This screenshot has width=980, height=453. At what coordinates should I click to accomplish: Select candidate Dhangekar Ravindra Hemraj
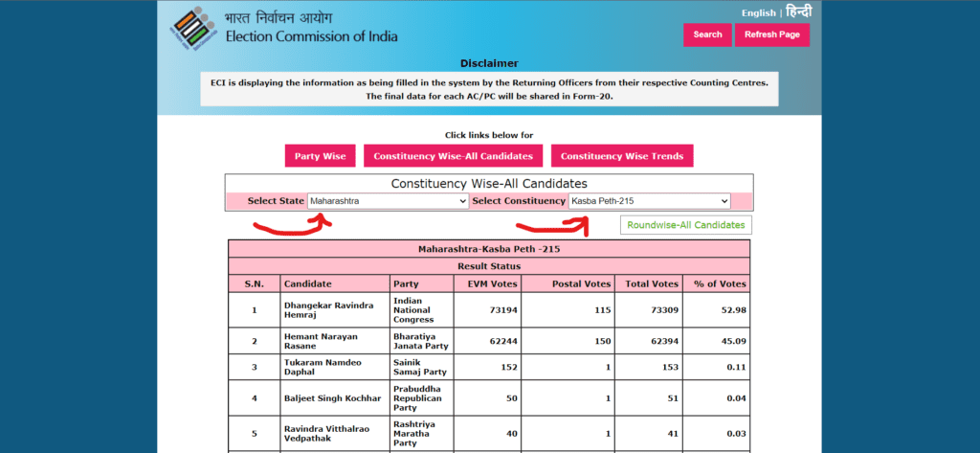click(x=329, y=309)
